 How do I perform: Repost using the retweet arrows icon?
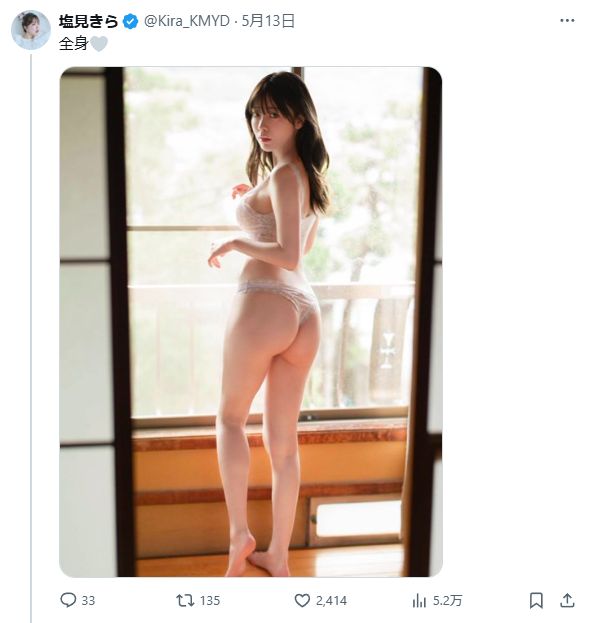[185, 600]
